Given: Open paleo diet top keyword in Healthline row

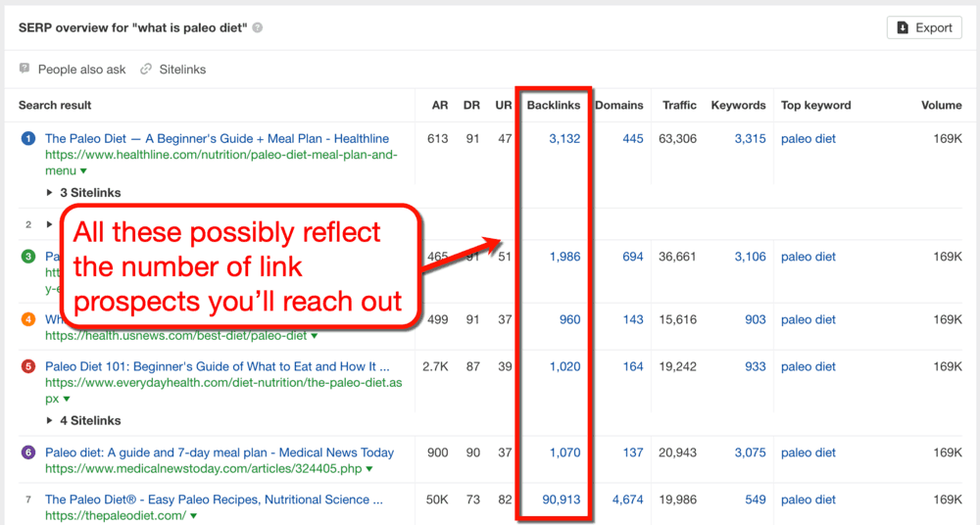Looking at the screenshot, I should click(x=808, y=139).
